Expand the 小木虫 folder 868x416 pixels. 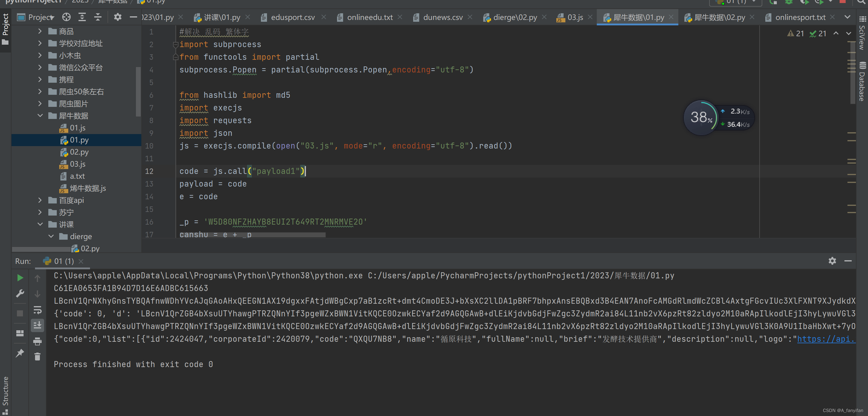tap(40, 55)
